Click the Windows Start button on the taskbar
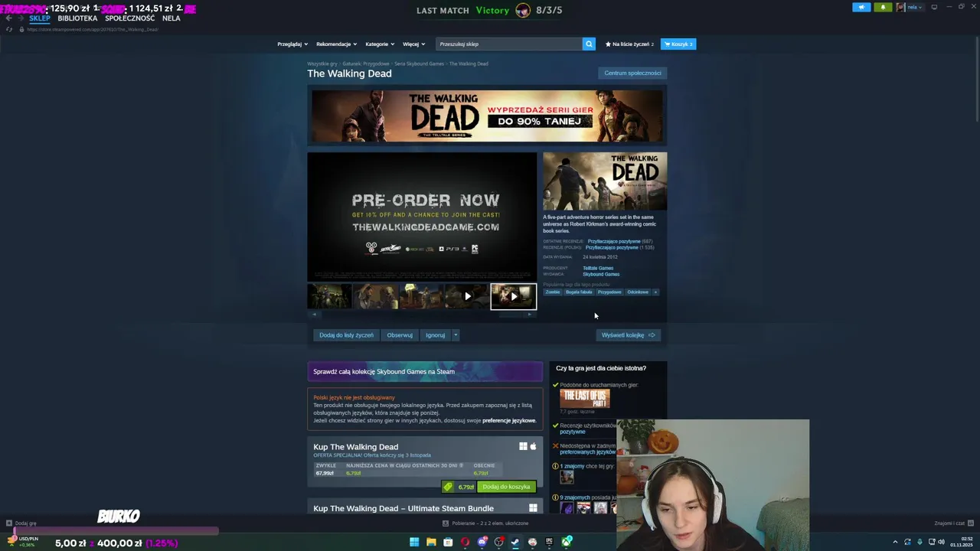980x551 pixels. click(x=414, y=542)
